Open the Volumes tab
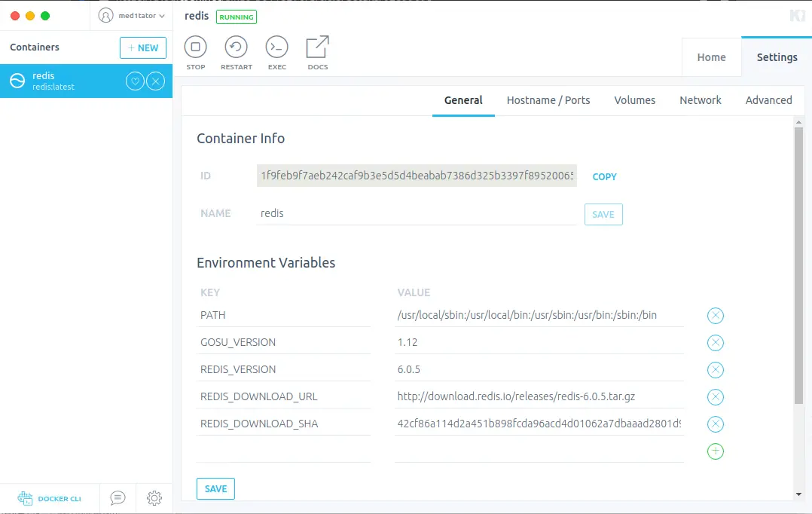Viewport: 812px width, 514px height. tap(634, 100)
